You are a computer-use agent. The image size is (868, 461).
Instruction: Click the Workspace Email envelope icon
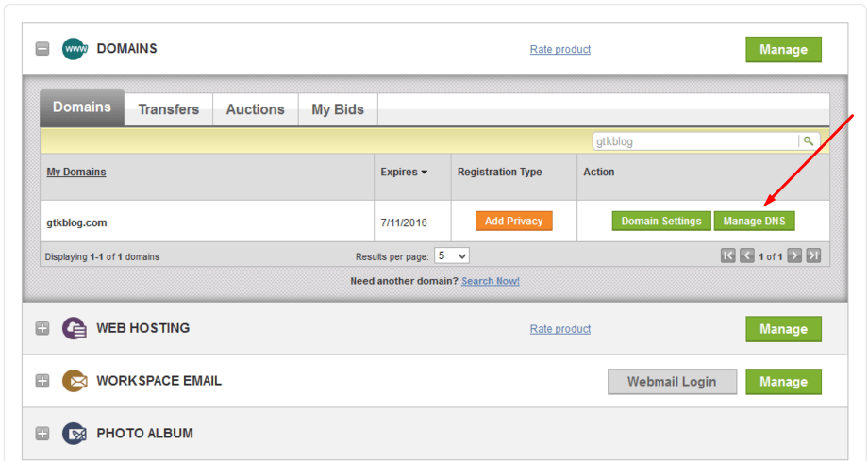click(75, 381)
